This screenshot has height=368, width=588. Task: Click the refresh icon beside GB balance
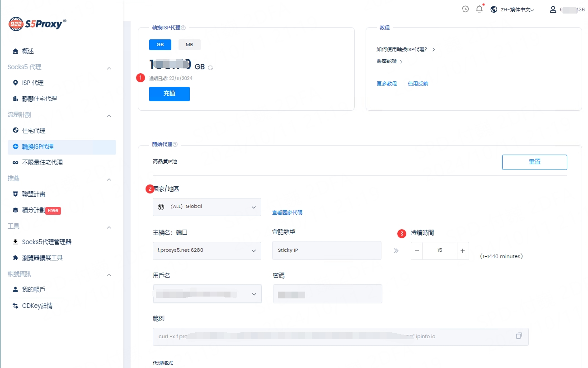[211, 67]
